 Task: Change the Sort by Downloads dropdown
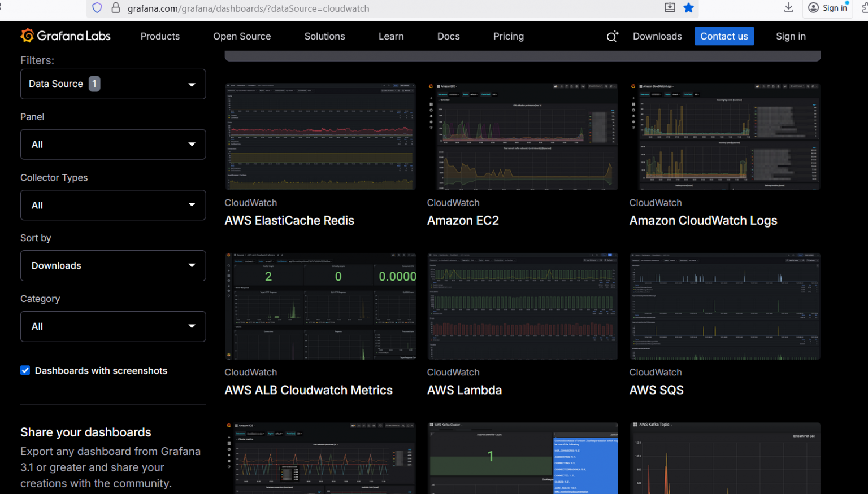pos(112,265)
